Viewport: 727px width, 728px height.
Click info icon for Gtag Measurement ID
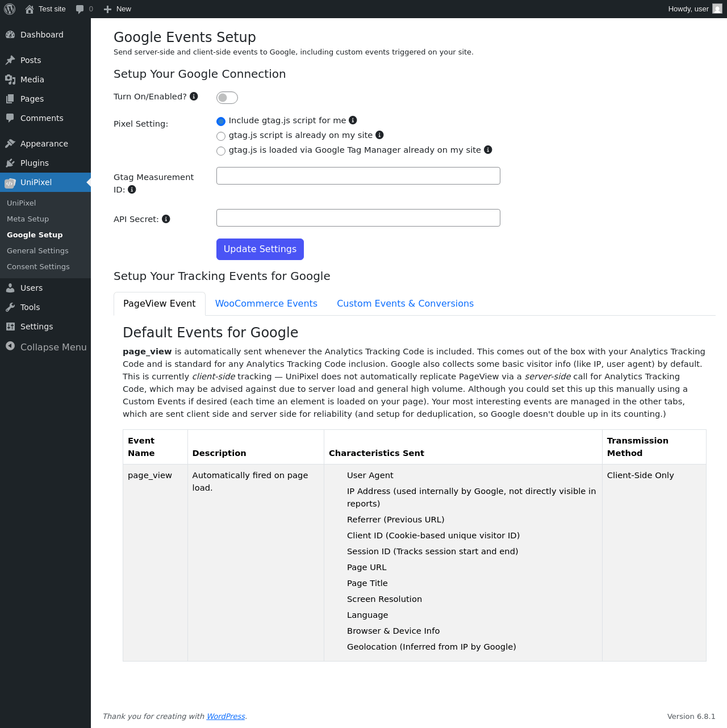coord(132,190)
